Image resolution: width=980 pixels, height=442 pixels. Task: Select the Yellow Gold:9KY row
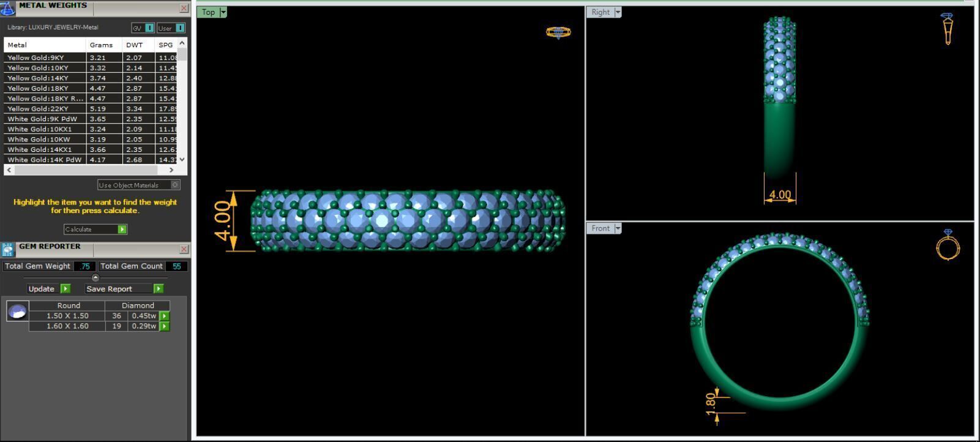[x=91, y=58]
